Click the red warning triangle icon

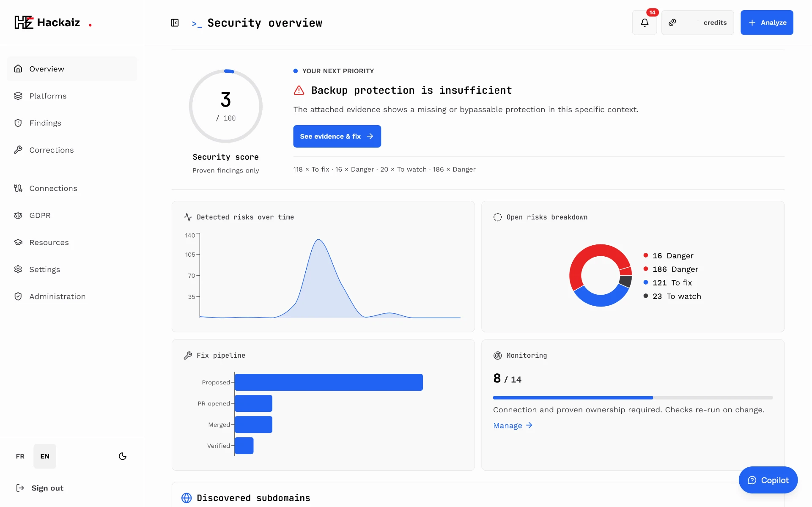pyautogui.click(x=299, y=90)
